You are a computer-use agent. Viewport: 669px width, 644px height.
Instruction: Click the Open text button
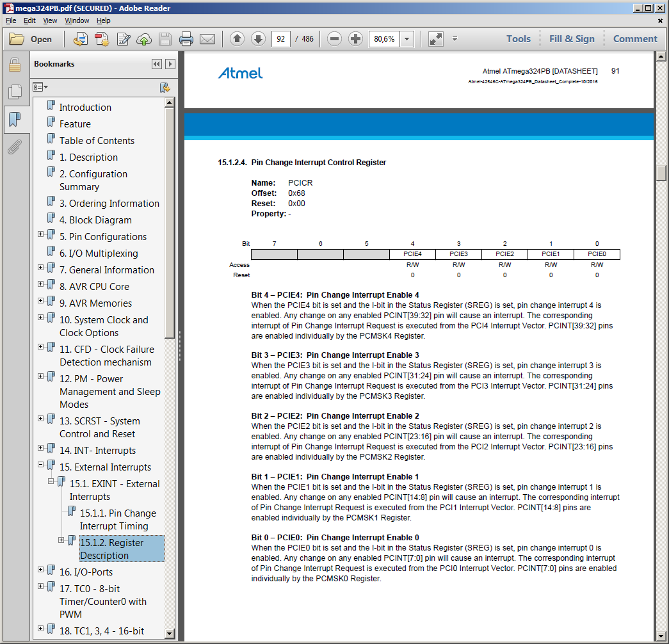(x=41, y=39)
